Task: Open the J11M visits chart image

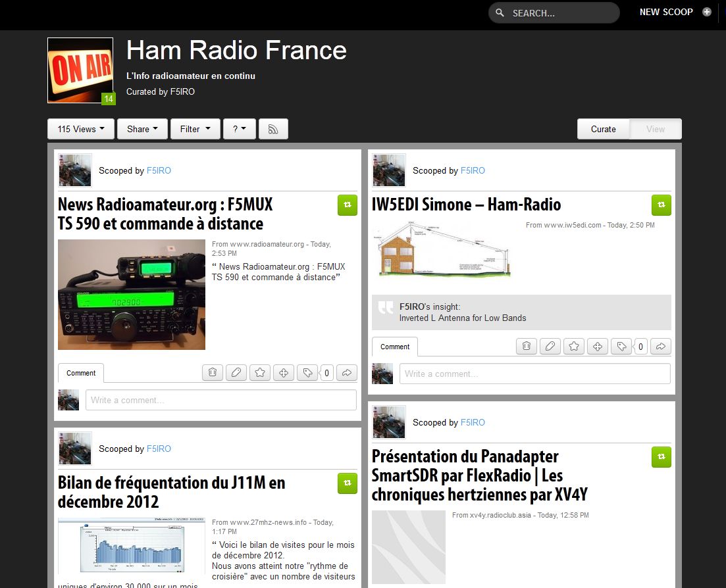Action: pos(132,546)
